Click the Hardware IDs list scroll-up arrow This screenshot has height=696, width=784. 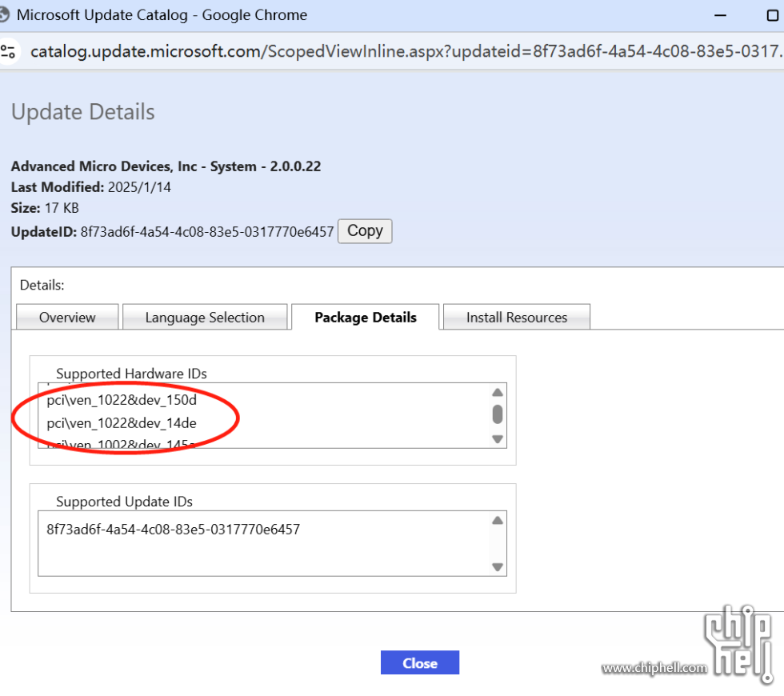pyautogui.click(x=498, y=393)
